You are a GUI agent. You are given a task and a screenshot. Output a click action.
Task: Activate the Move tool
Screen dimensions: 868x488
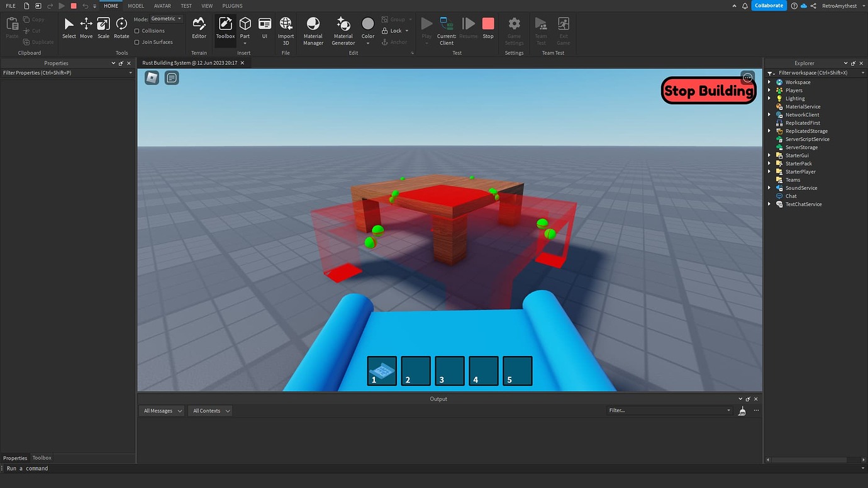pyautogui.click(x=86, y=28)
